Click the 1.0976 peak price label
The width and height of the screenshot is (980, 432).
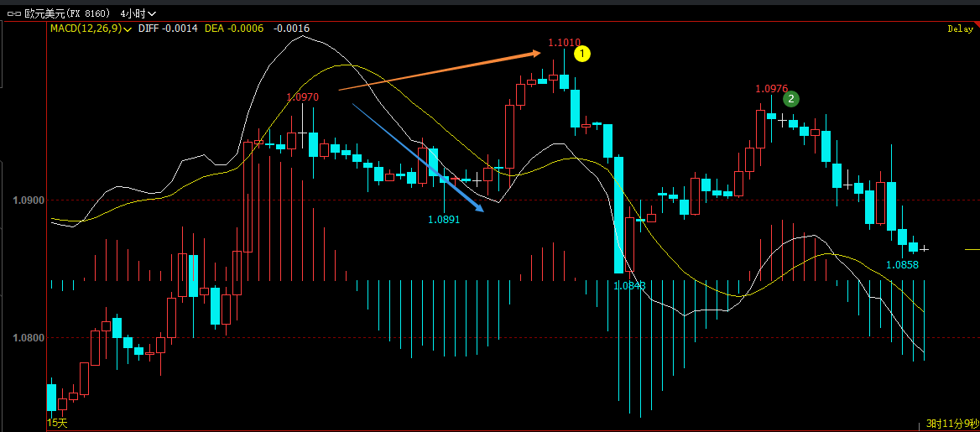click(771, 89)
